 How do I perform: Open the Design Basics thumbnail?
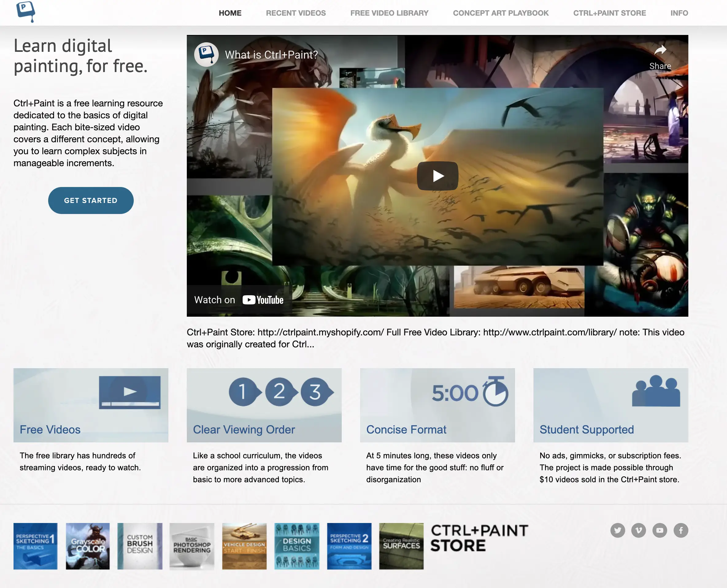click(x=297, y=546)
